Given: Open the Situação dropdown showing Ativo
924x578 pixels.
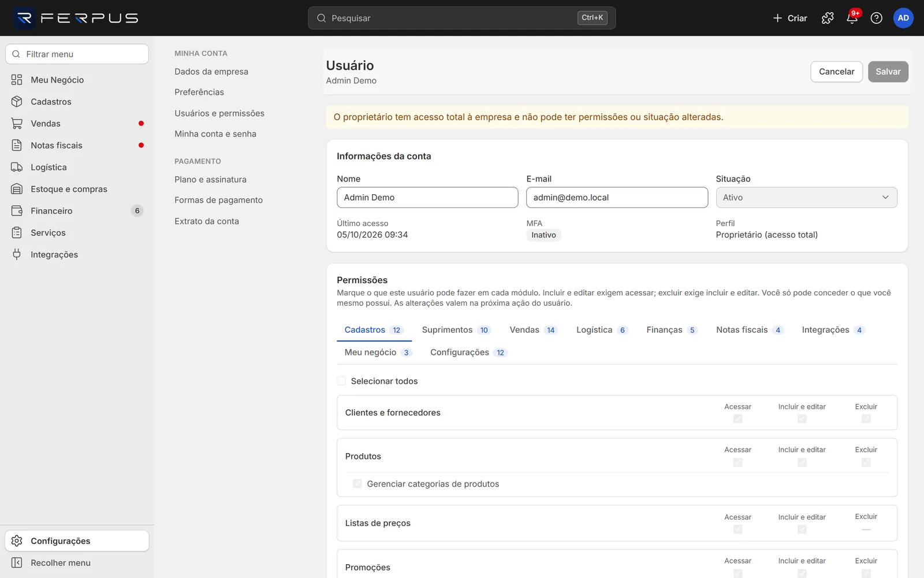Looking at the screenshot, I should 806,198.
